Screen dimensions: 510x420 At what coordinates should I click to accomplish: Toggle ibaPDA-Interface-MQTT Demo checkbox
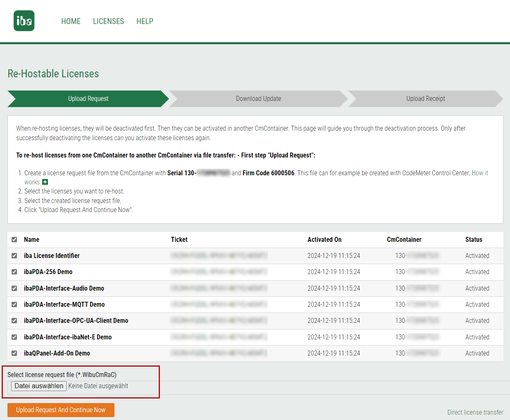pyautogui.click(x=14, y=305)
